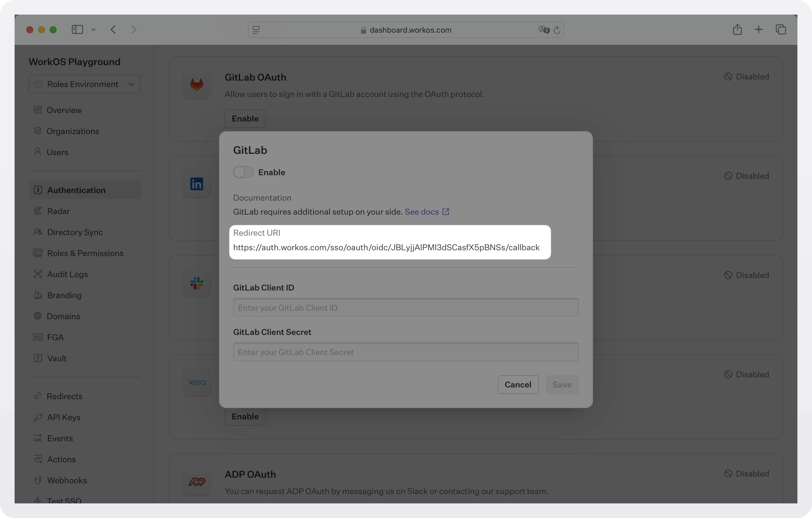Click the Slack logo icon
Viewport: 812px width, 518px height.
click(x=197, y=283)
